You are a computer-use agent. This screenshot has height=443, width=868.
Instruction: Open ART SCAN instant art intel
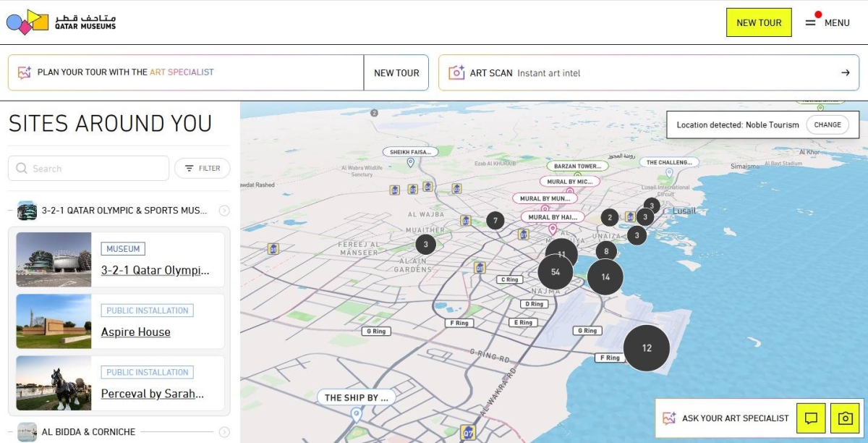pos(649,72)
